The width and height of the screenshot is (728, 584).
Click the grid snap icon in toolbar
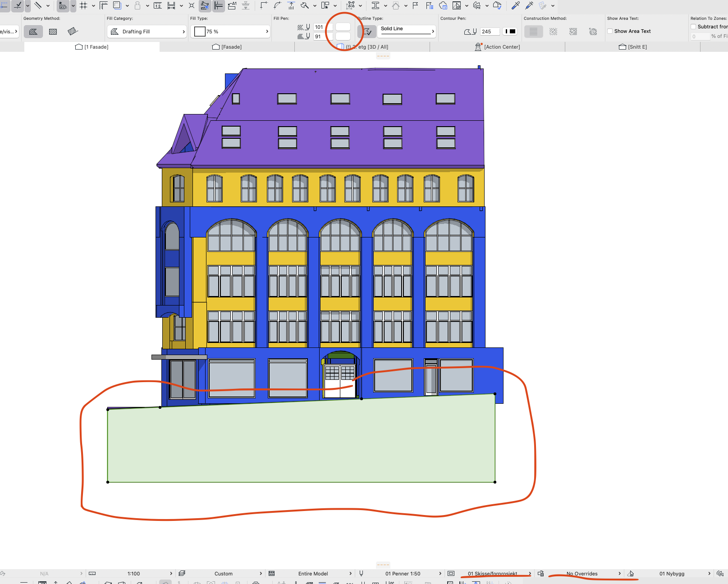(83, 5)
